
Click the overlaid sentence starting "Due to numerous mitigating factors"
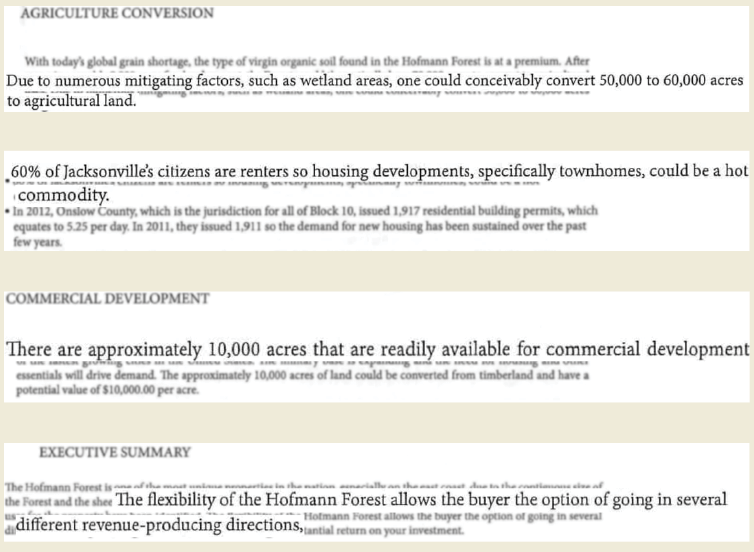click(375, 80)
